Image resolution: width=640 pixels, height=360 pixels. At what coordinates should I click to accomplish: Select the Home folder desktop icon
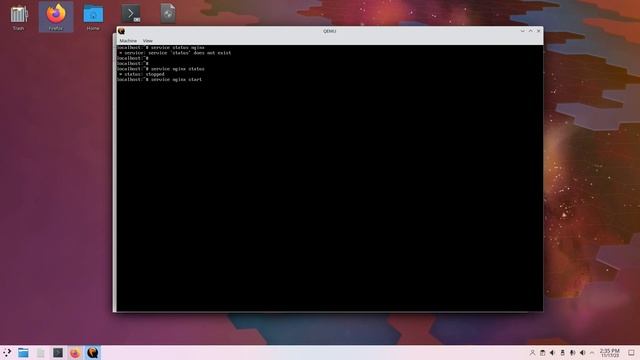point(93,17)
